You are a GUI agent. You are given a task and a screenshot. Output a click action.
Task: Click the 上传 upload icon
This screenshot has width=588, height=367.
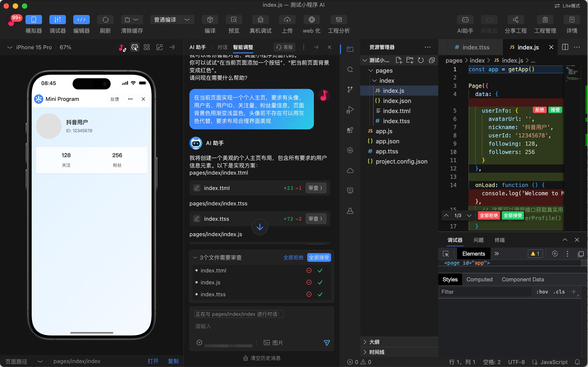click(287, 20)
